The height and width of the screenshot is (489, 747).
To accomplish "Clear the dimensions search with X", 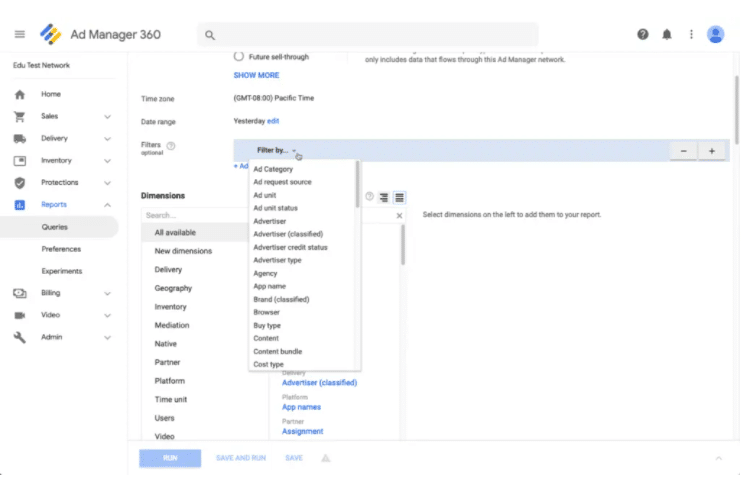I will 399,215.
